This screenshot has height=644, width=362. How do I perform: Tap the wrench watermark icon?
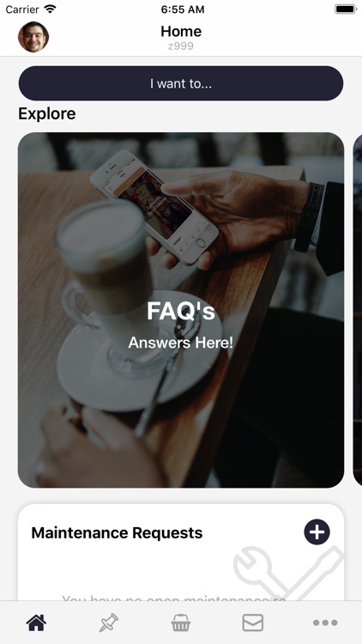pos(288,573)
